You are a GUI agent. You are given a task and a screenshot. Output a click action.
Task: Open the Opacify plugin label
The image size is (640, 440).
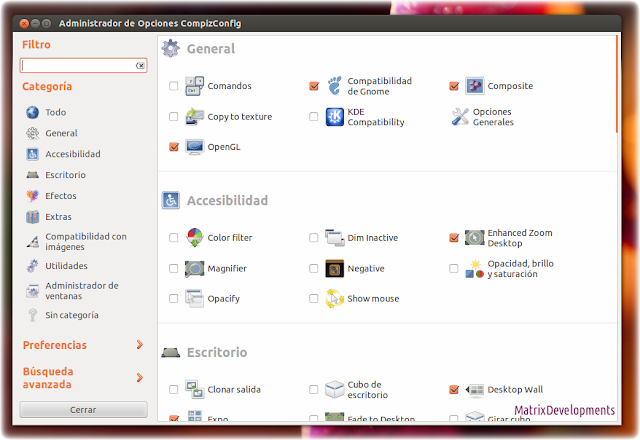pos(223,299)
